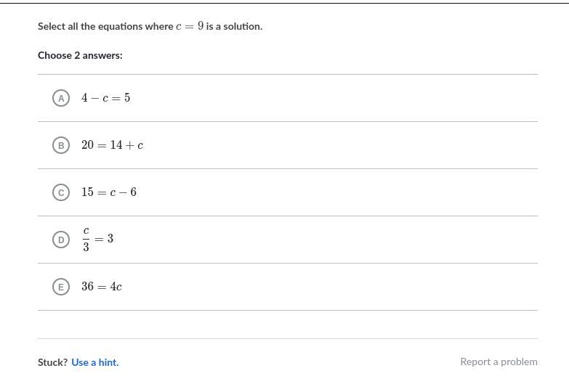Mark the circle labeled D
This screenshot has height=392, width=569.
[61, 240]
